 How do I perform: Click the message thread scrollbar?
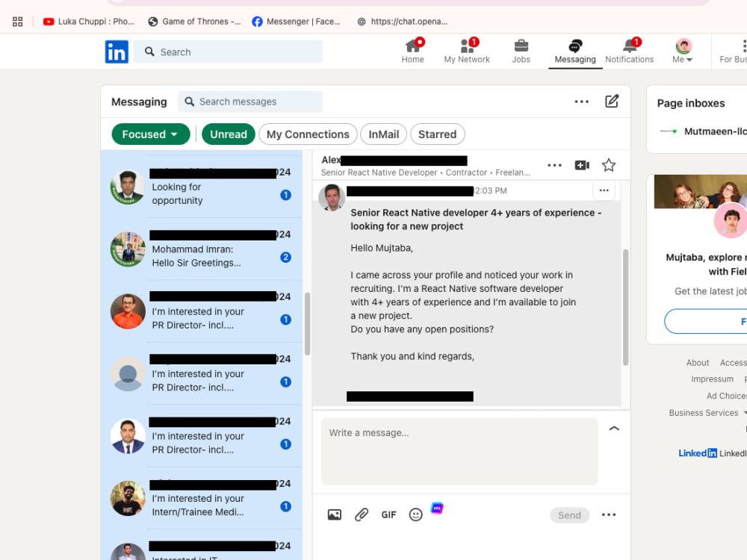[625, 307]
